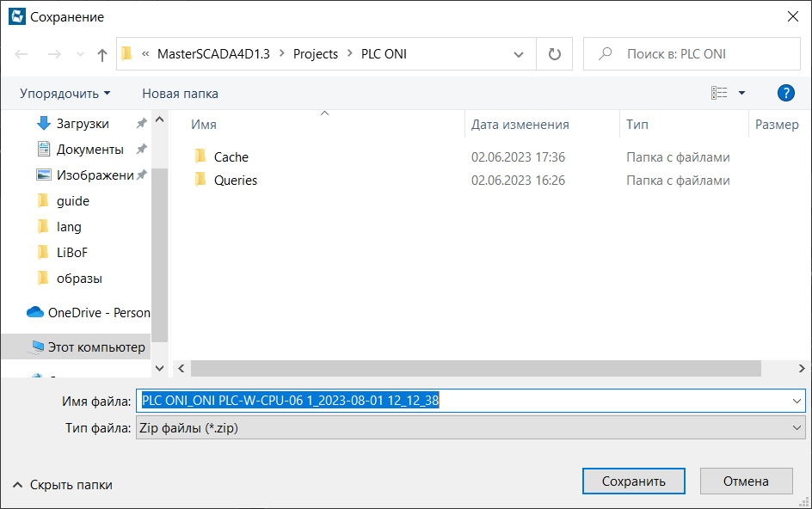This screenshot has width=812, height=509.
Task: Change view with the view icon
Action: pos(719,93)
